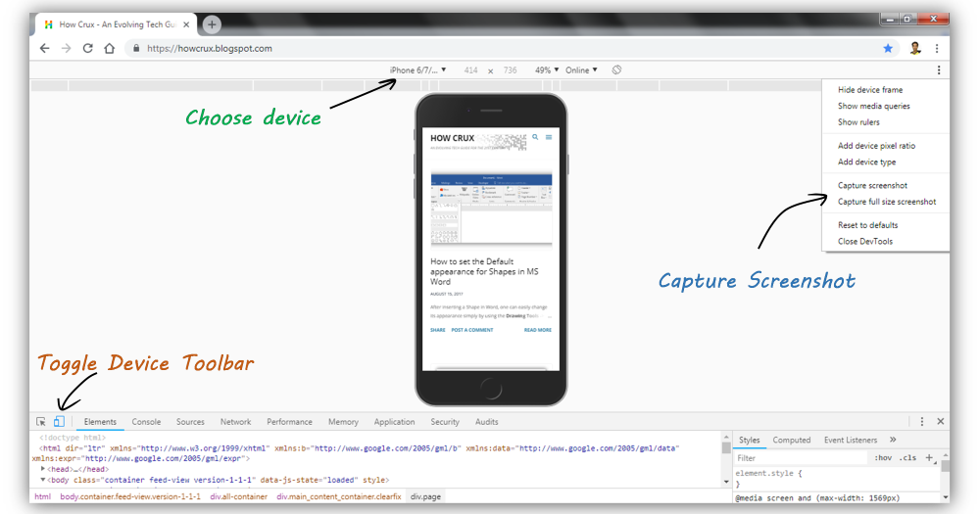Image resolution: width=980 pixels, height=514 pixels.
Task: Click SHARE link in phone preview
Action: 437,330
